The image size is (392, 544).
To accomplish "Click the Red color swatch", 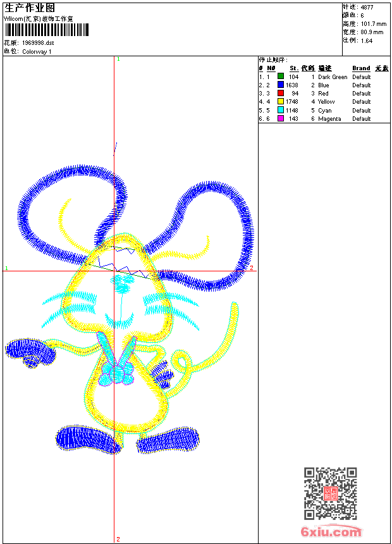I will 281,93.
